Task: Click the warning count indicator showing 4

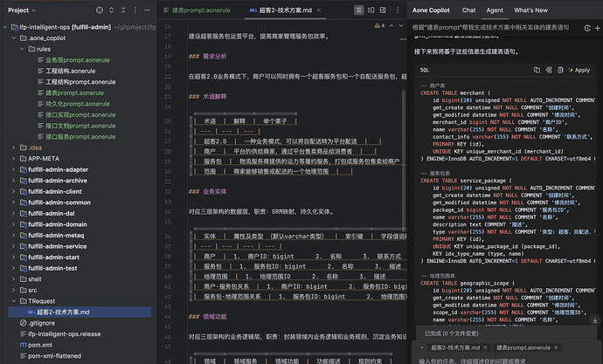Action: point(379,25)
